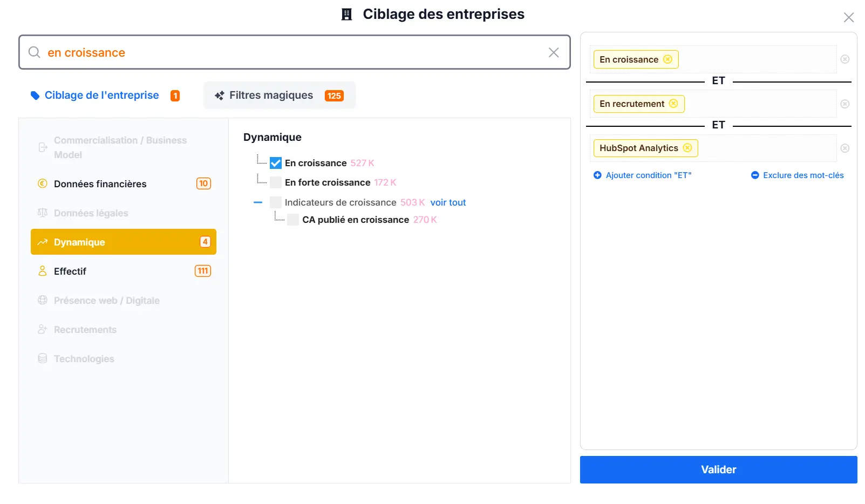
Task: Select the Effectif person icon
Action: point(43,271)
